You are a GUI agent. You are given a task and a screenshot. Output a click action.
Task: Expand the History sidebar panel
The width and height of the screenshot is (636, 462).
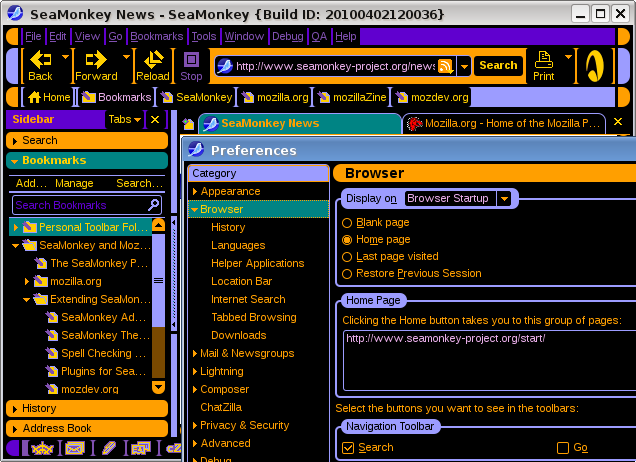(39, 408)
